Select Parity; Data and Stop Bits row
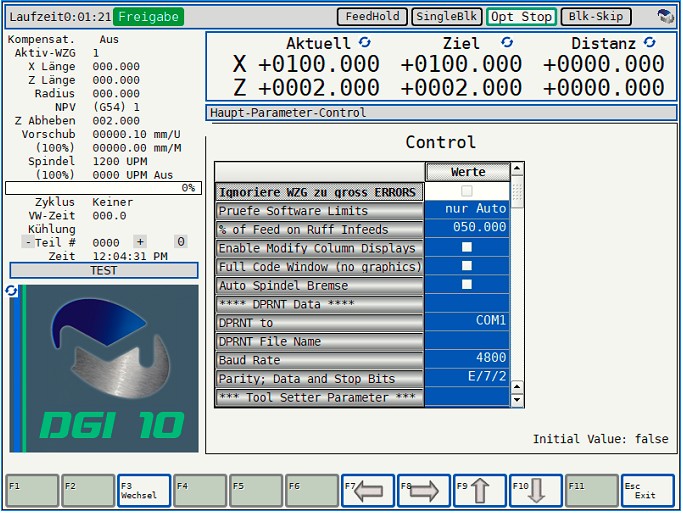The height and width of the screenshot is (513, 683). click(319, 379)
